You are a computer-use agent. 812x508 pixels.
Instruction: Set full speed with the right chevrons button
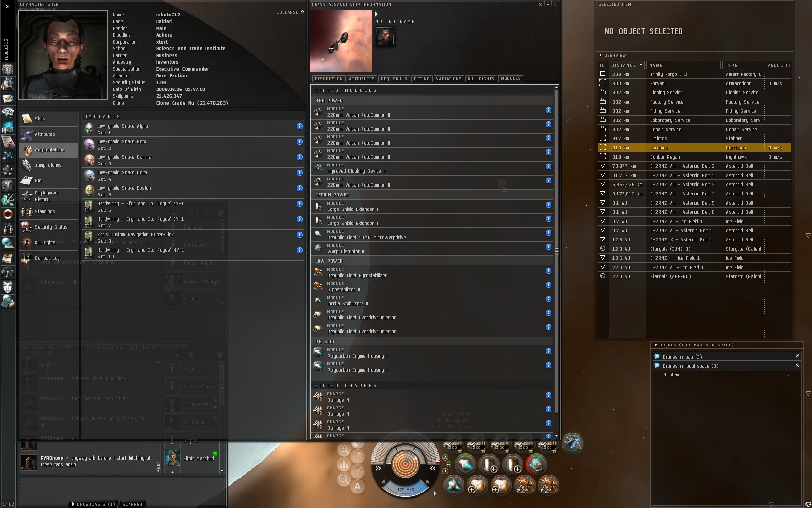point(433,468)
